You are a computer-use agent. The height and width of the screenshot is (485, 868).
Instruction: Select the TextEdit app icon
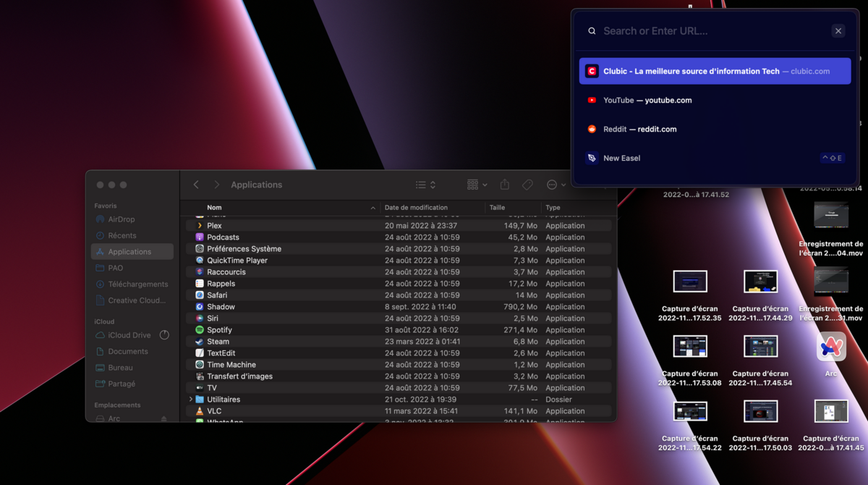[x=200, y=353]
